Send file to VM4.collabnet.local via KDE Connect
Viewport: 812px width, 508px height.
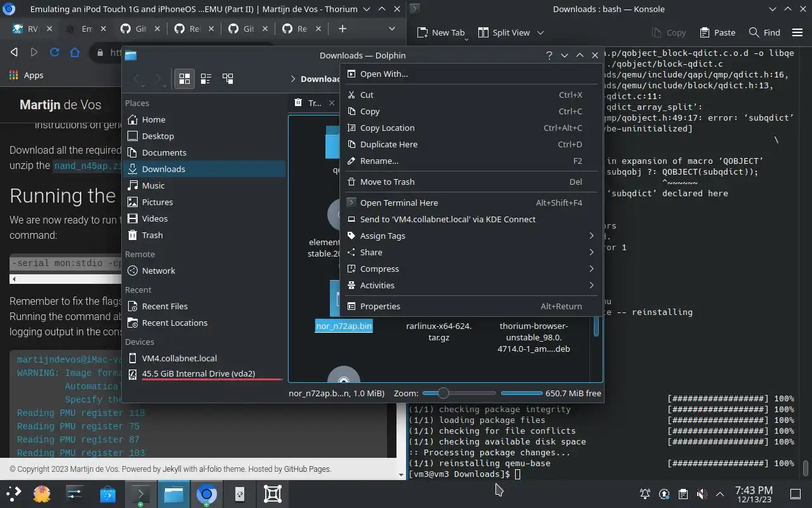click(471, 219)
